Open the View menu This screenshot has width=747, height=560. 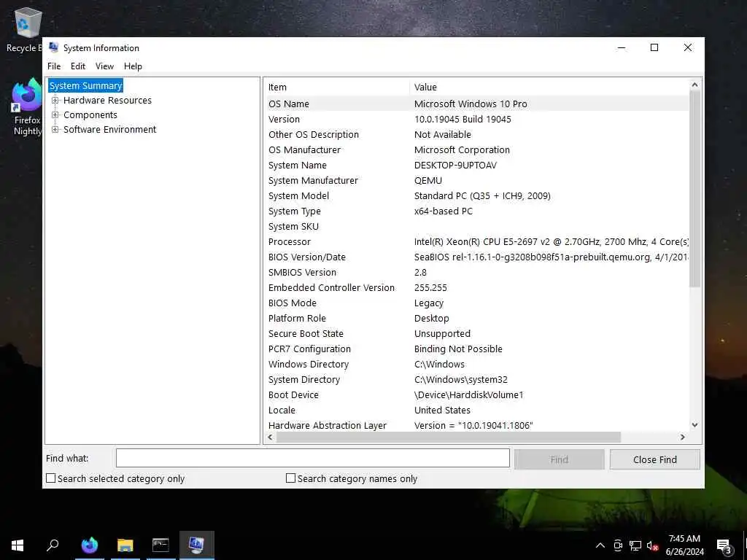(x=104, y=66)
